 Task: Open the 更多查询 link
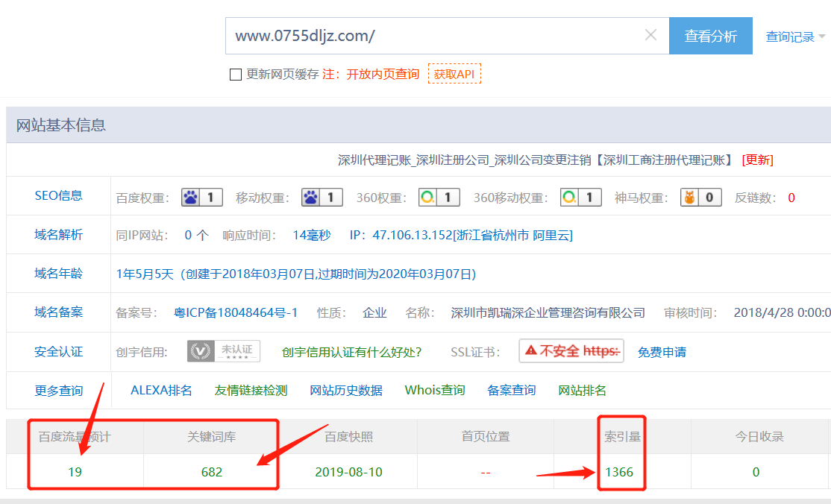coord(58,391)
